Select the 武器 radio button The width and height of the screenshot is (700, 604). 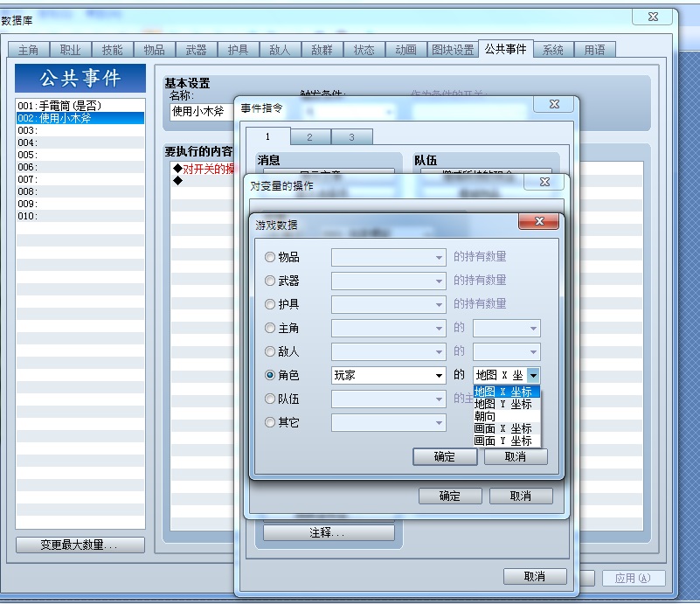(270, 281)
